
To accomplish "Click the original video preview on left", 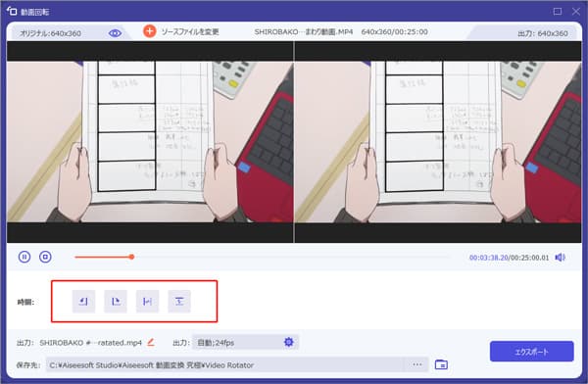I will [x=150, y=142].
